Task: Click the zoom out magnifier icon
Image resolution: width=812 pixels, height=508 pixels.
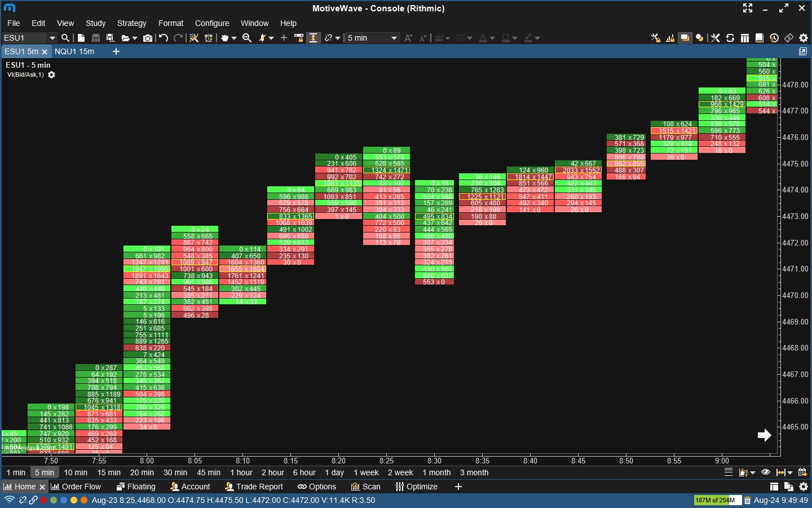Action: 247,38
